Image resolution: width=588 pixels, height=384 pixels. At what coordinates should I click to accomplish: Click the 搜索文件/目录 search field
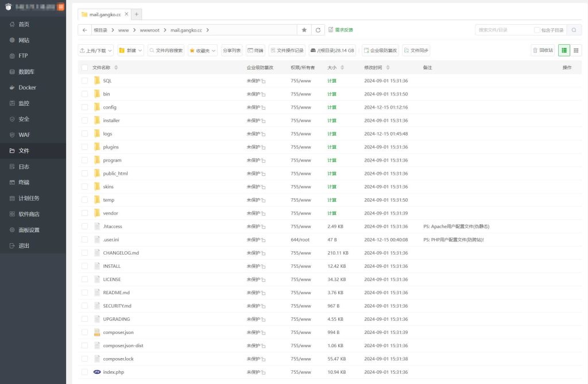point(503,30)
